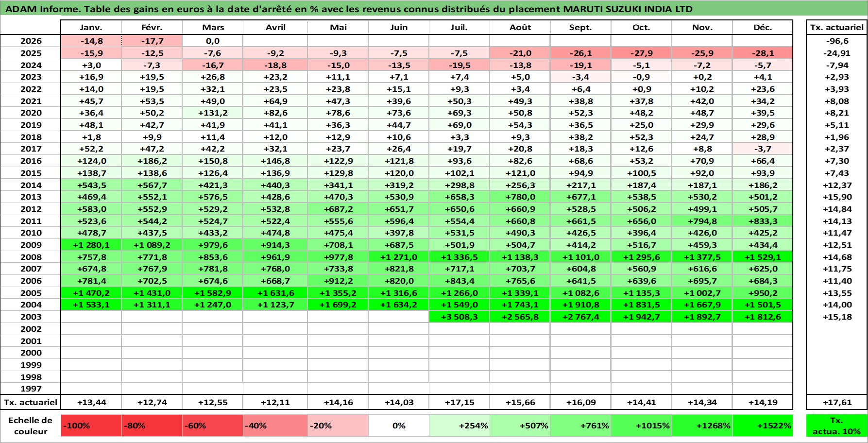Image resolution: width=868 pixels, height=443 pixels.
Task: Click the +780,0 cell in August 2013
Action: (x=520, y=197)
